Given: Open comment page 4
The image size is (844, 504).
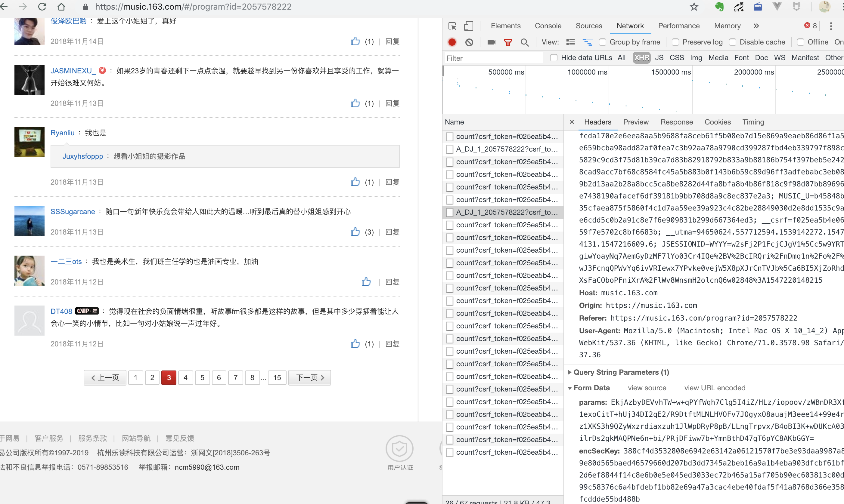Looking at the screenshot, I should [185, 377].
